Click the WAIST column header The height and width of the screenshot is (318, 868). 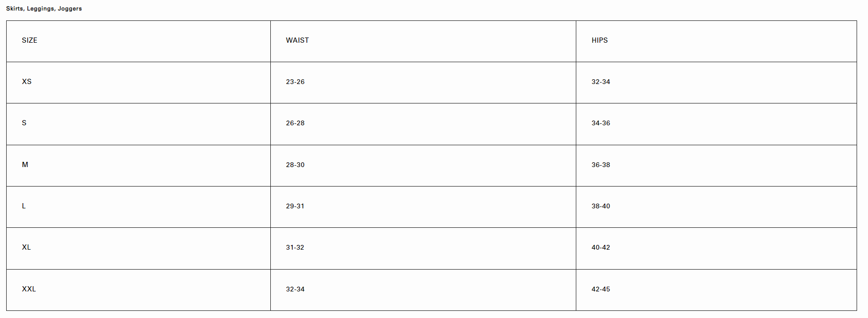pos(423,41)
